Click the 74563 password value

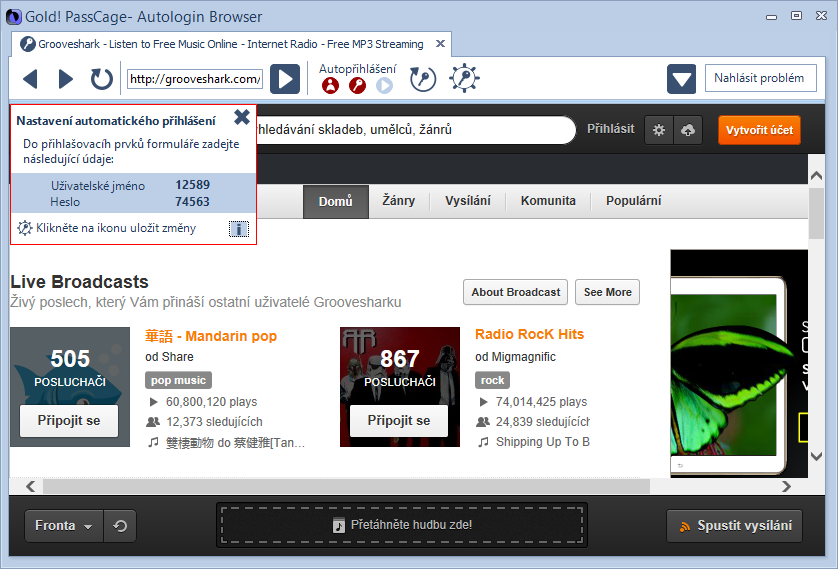point(192,202)
